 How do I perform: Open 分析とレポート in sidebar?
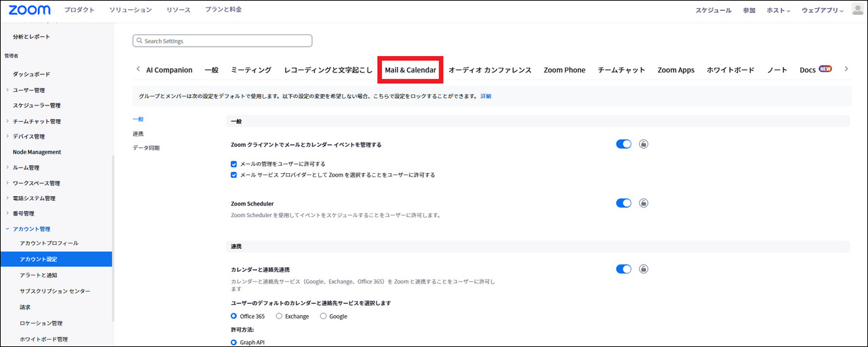[31, 37]
